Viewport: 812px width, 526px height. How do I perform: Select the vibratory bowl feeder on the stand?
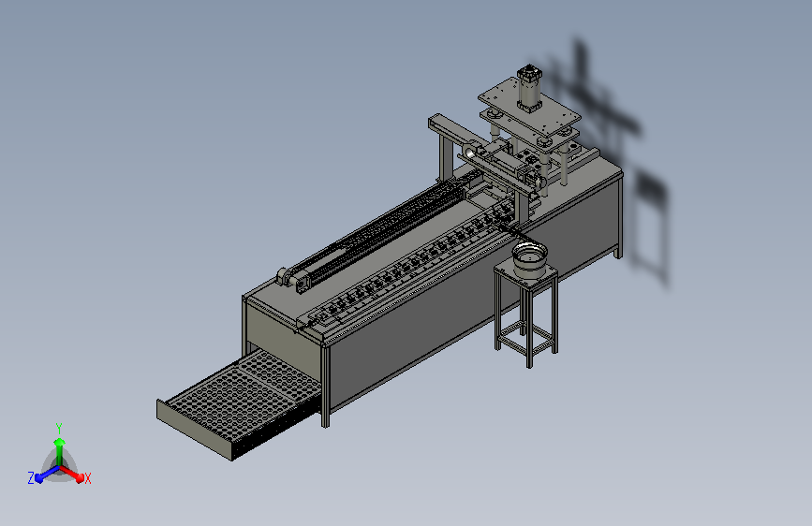[529, 260]
